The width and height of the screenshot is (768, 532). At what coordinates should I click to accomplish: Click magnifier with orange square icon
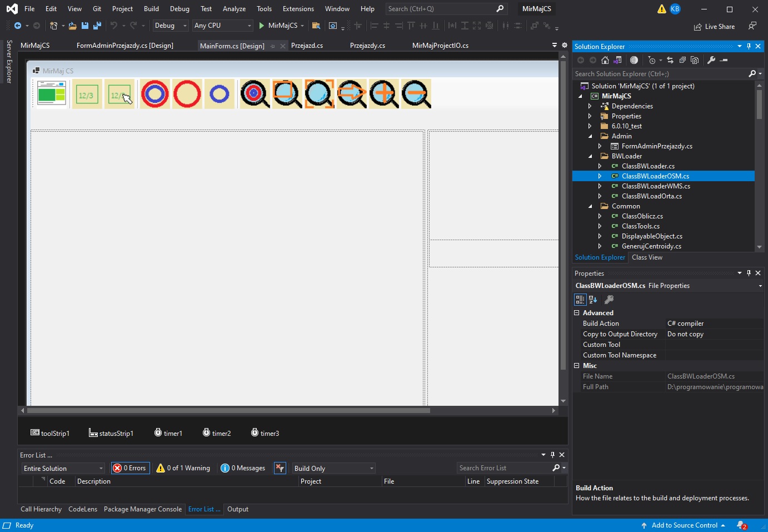click(x=287, y=94)
